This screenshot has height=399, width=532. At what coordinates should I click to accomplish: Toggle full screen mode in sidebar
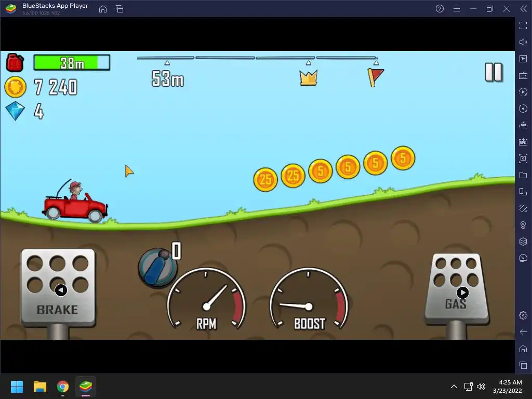pos(523,25)
